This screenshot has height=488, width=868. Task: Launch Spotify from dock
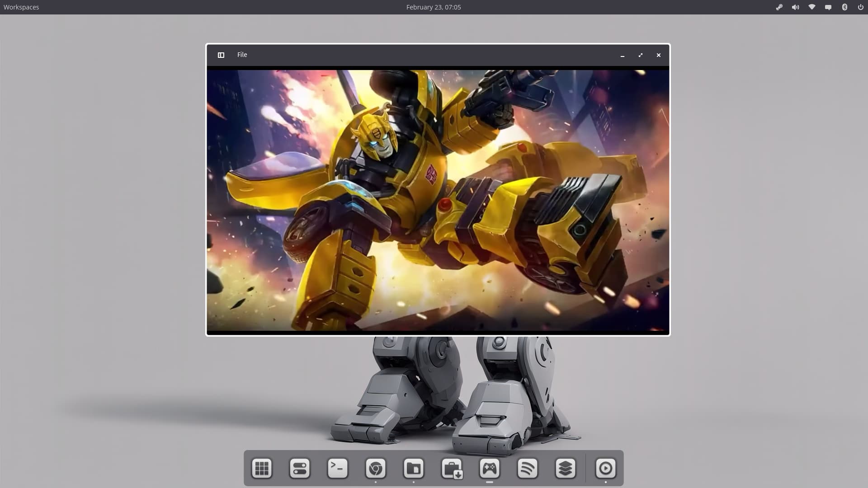[528, 468]
